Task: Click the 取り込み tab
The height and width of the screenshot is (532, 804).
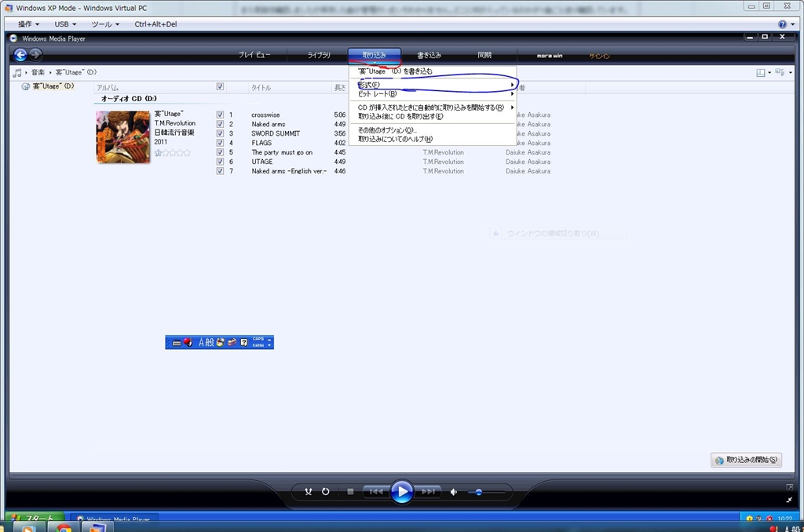Action: pyautogui.click(x=375, y=55)
